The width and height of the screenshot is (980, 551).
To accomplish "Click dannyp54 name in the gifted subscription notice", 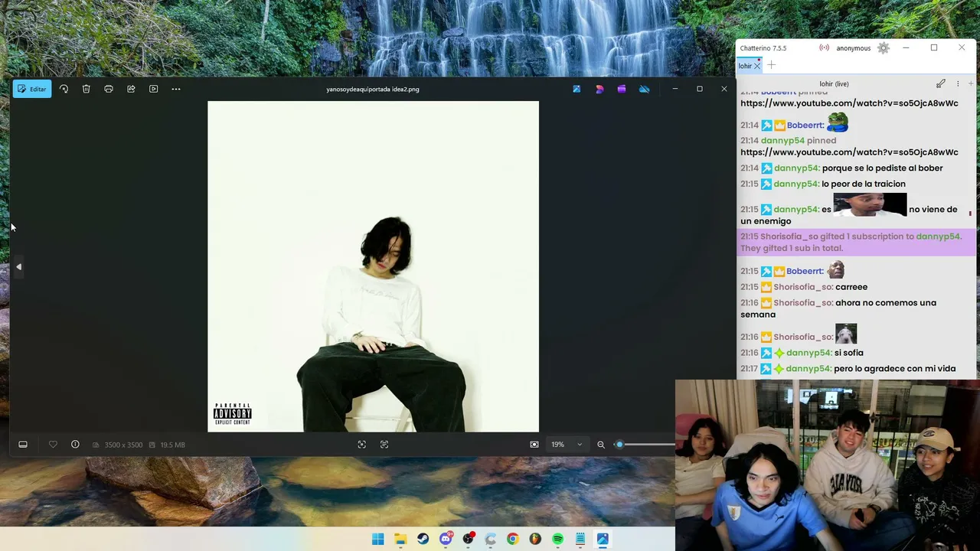I will tap(938, 236).
